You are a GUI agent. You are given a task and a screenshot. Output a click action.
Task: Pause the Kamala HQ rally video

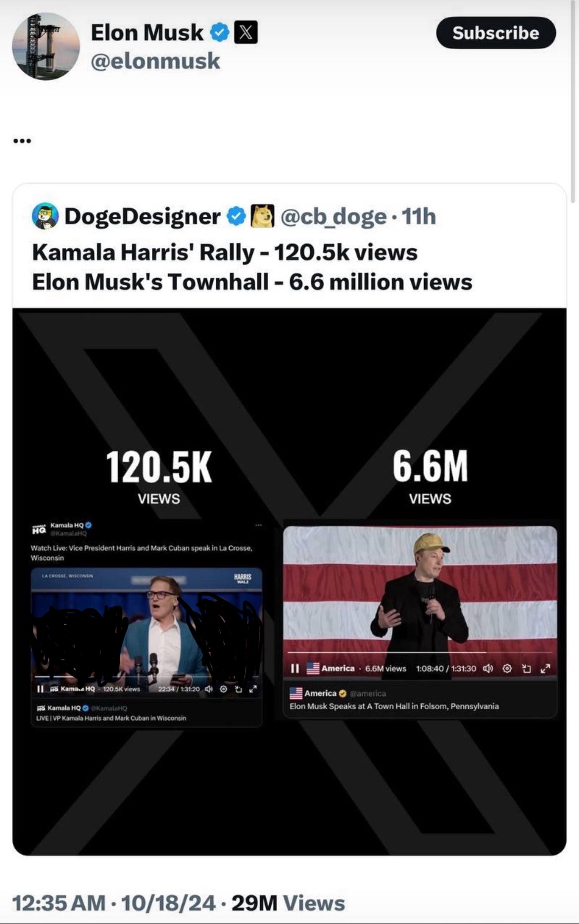[x=40, y=689]
